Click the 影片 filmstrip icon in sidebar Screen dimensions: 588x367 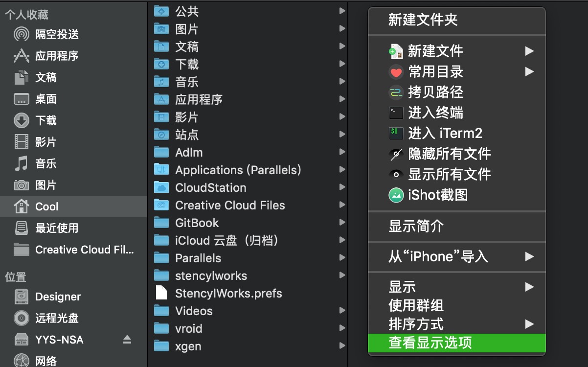[x=21, y=142]
